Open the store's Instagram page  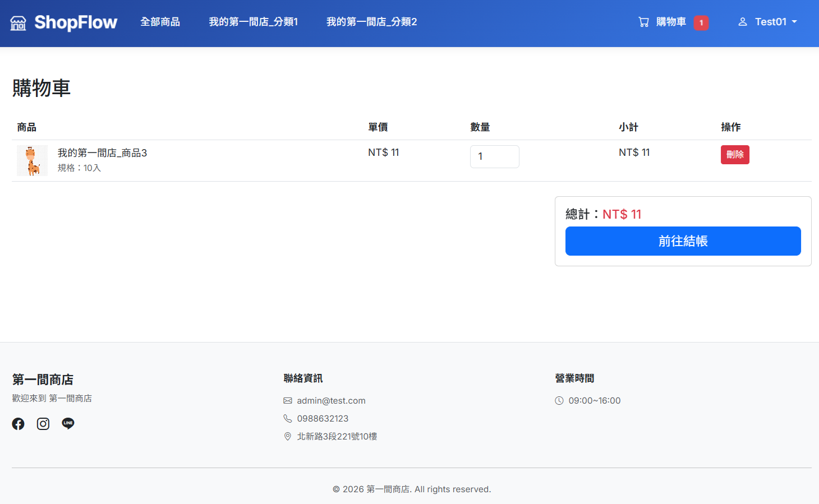[43, 423]
